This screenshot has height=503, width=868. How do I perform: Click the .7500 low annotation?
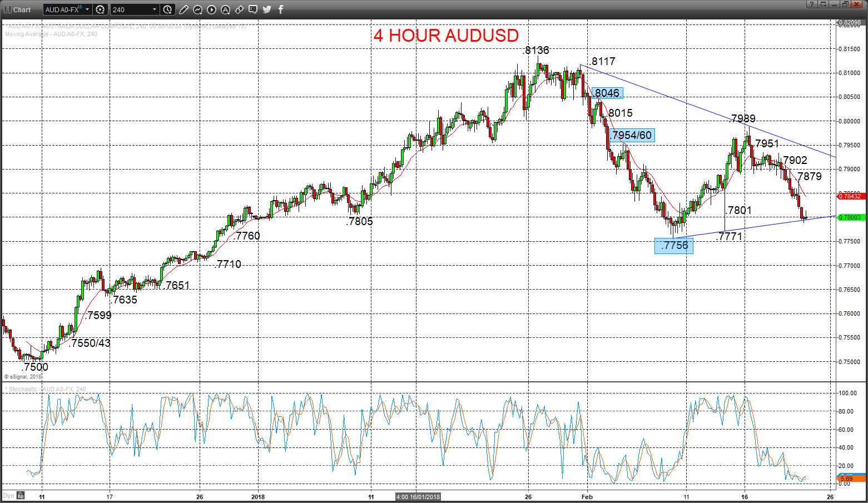(x=35, y=367)
